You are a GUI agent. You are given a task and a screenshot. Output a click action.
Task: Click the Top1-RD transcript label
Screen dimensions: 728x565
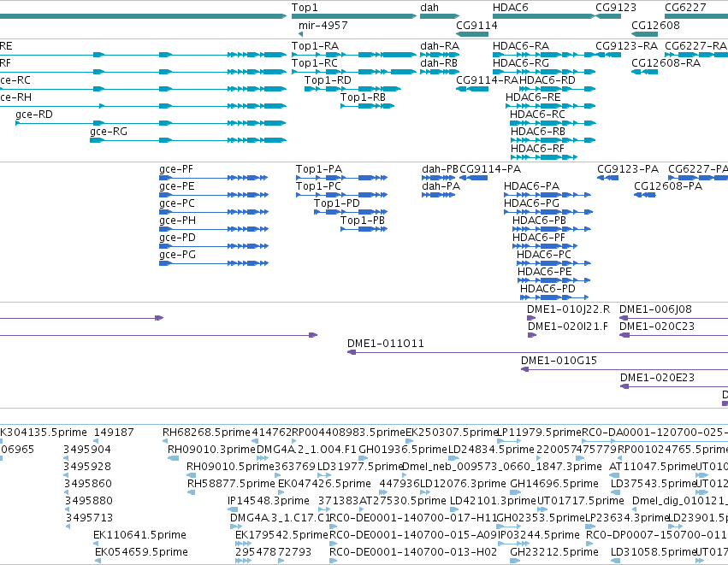(x=328, y=79)
